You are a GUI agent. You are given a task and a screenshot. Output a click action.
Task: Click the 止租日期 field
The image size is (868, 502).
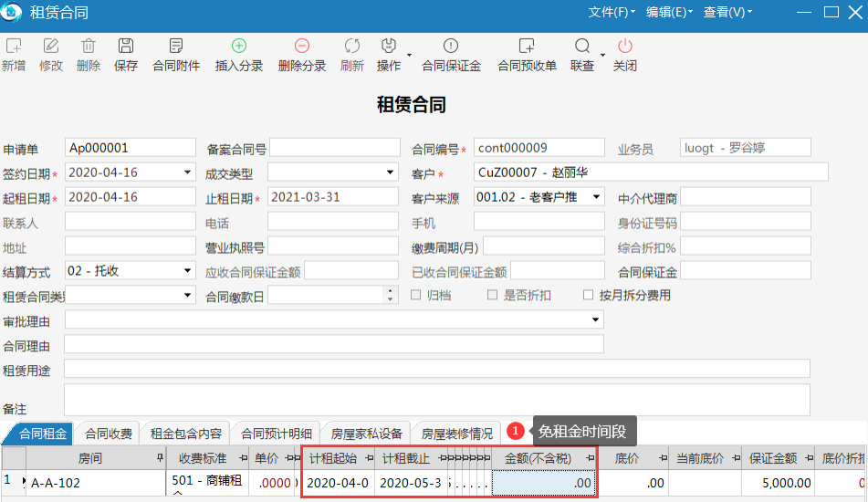[333, 197]
